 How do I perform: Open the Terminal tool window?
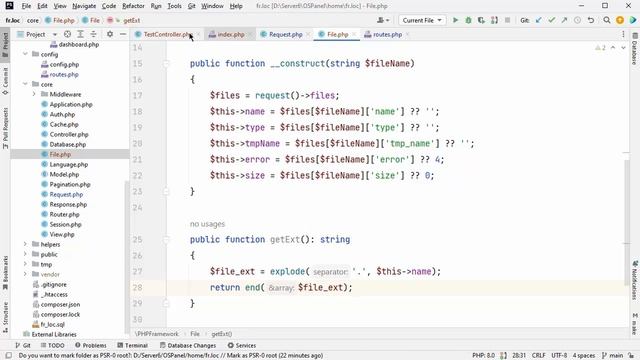132,345
